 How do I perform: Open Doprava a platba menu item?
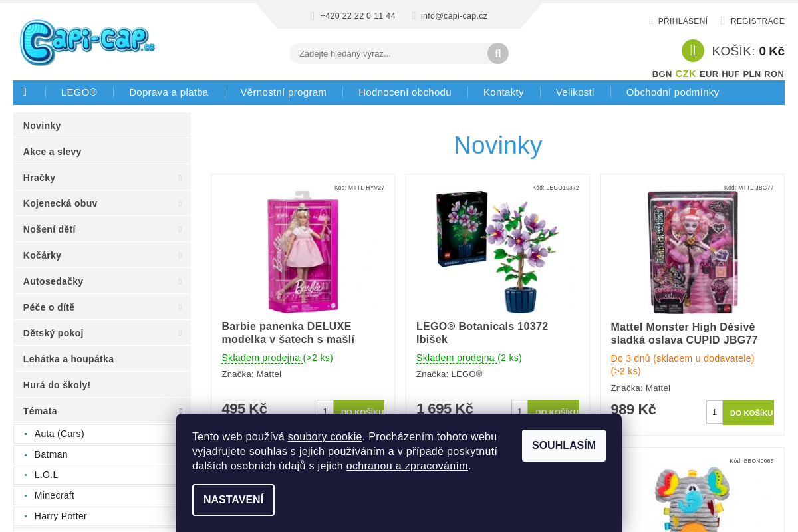point(169,92)
